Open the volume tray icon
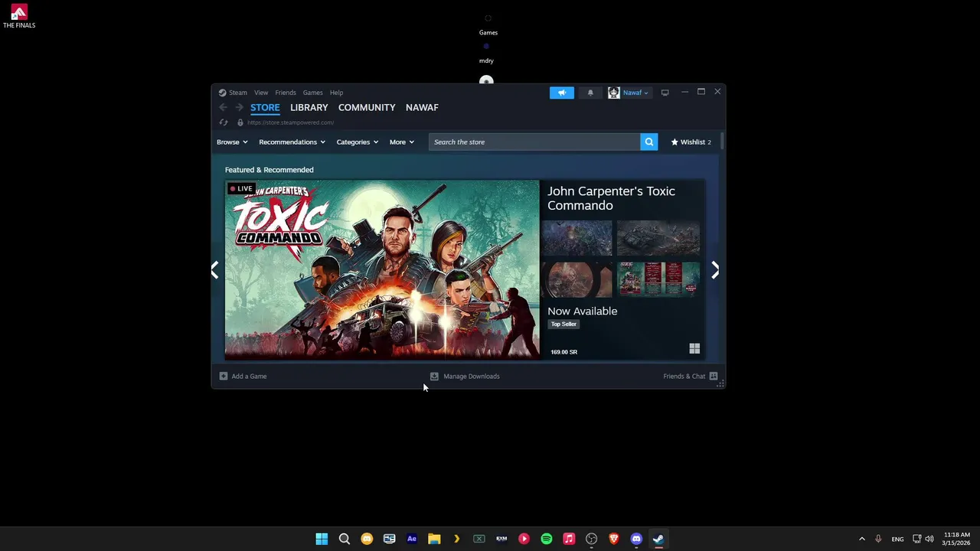The width and height of the screenshot is (980, 551). pyautogui.click(x=929, y=539)
